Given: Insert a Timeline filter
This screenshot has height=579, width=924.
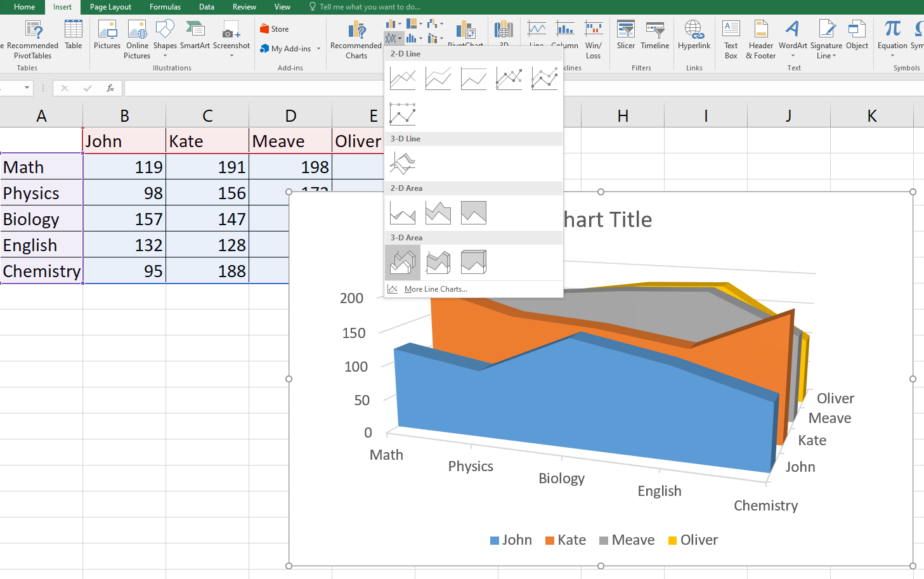Looking at the screenshot, I should [x=654, y=36].
